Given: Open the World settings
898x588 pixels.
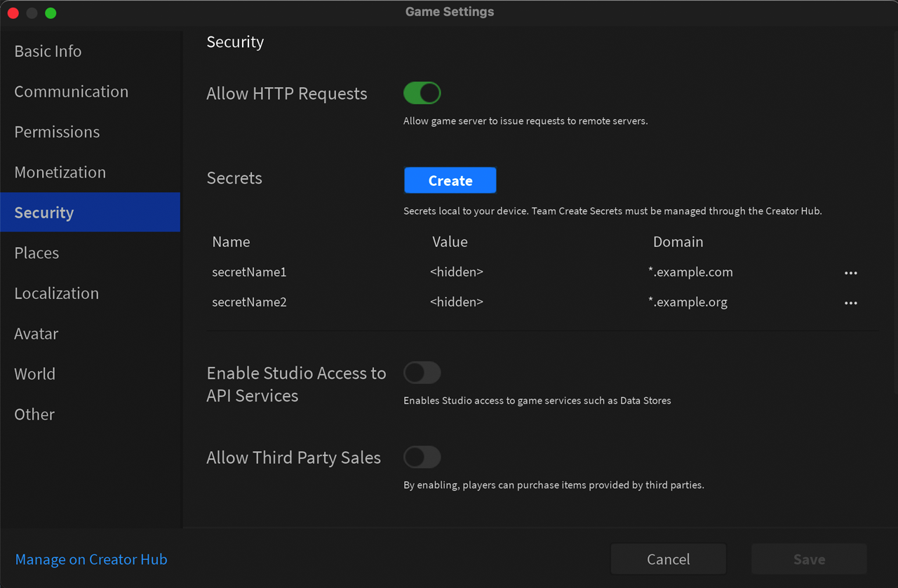Looking at the screenshot, I should point(34,374).
